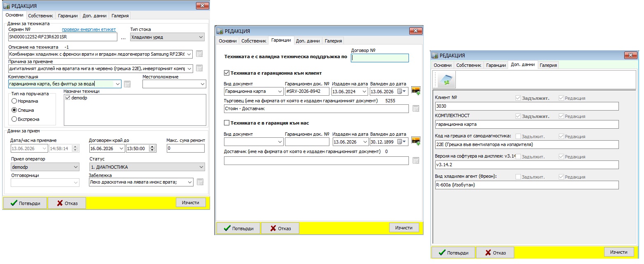Viewport: 644px width, 264px height.
Task: Click the Клиент № field containing 3030
Action: pos(527,106)
